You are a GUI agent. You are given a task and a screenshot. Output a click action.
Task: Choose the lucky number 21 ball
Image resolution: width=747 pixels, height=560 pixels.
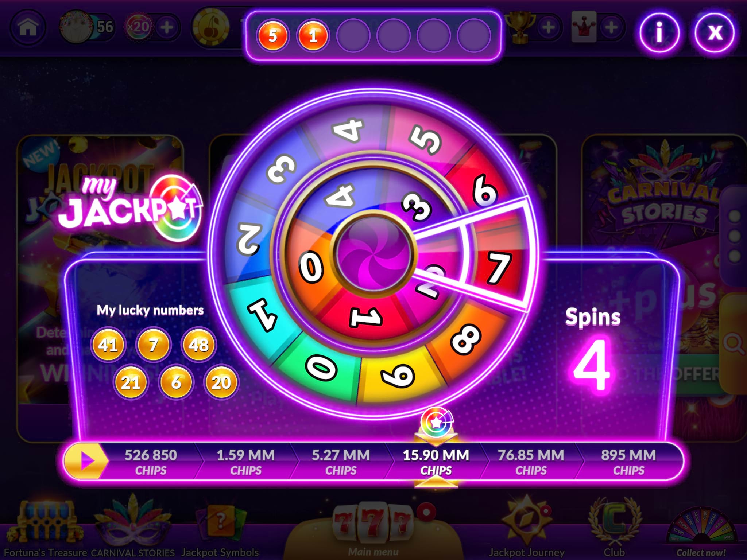pyautogui.click(x=131, y=382)
